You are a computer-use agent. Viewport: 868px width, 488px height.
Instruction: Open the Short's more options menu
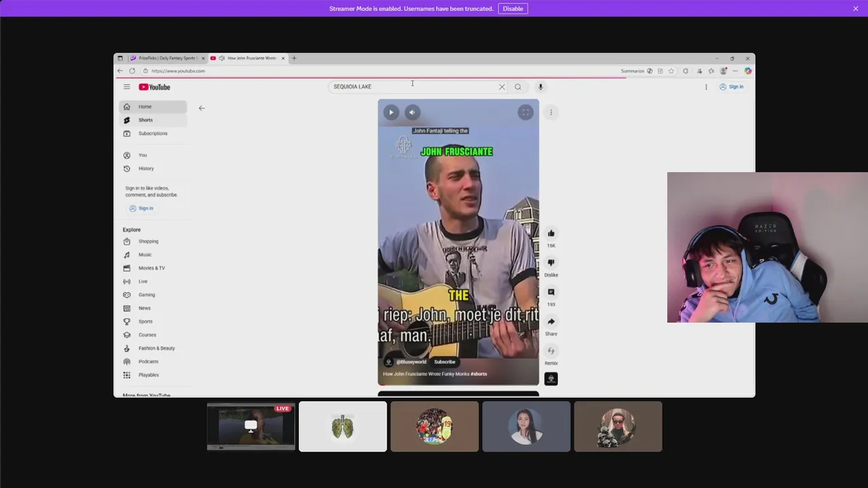551,113
